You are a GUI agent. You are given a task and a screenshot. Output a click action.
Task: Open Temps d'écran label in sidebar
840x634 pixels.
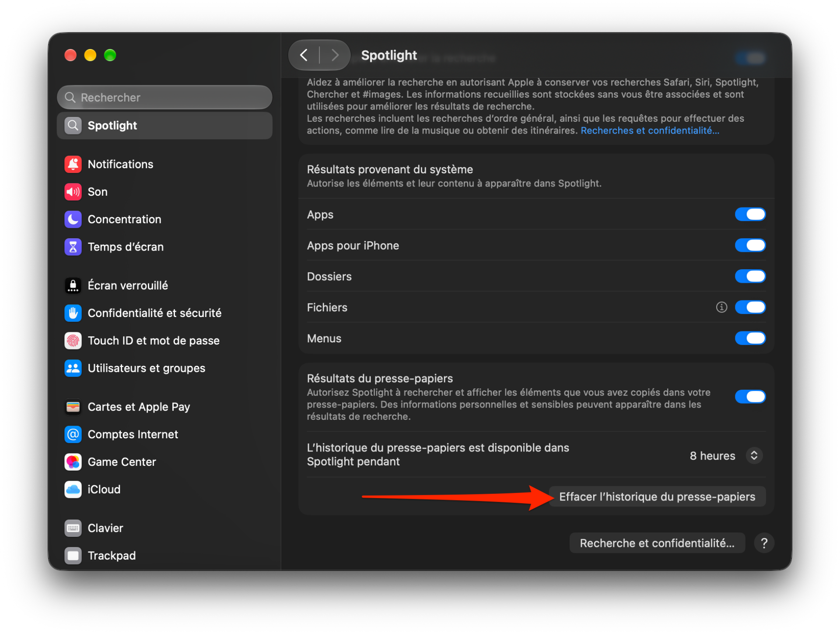point(126,247)
